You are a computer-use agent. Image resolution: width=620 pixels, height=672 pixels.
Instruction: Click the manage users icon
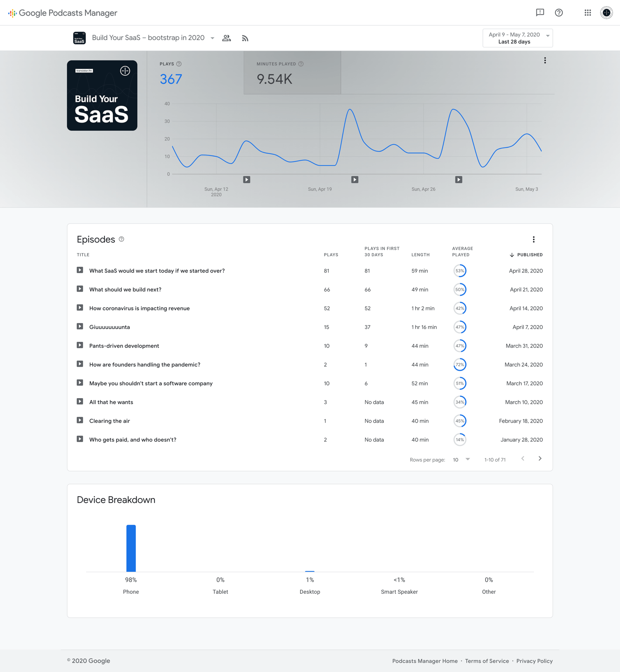pyautogui.click(x=226, y=38)
